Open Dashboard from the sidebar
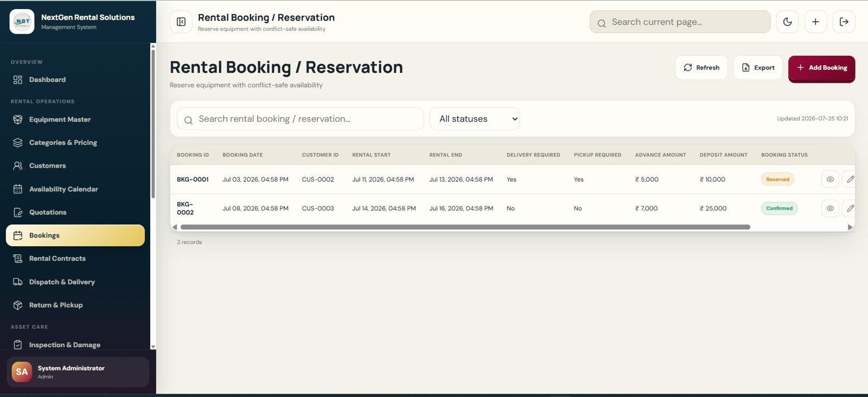The image size is (868, 397). pos(75,80)
